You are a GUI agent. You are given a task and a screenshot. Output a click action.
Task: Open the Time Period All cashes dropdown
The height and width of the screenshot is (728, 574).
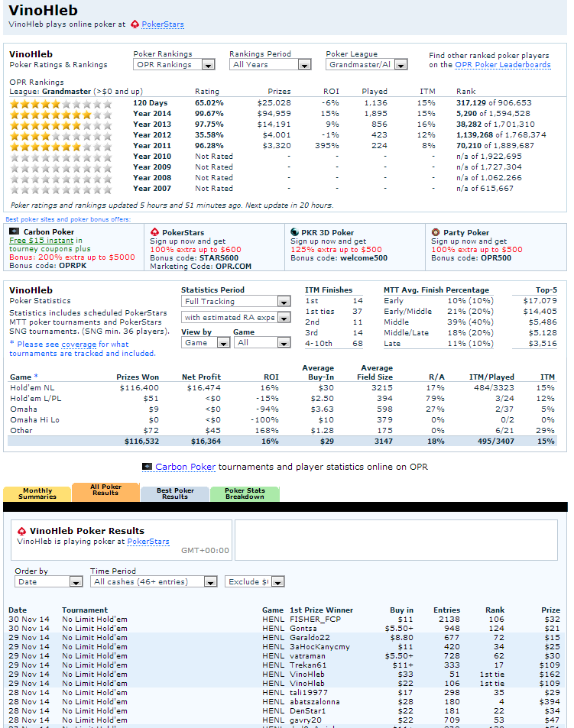click(154, 581)
